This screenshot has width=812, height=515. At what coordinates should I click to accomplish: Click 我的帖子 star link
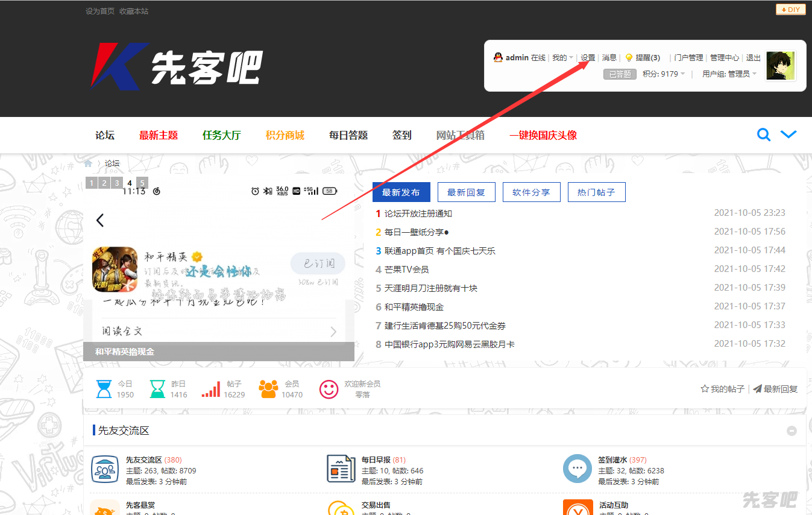pos(722,389)
